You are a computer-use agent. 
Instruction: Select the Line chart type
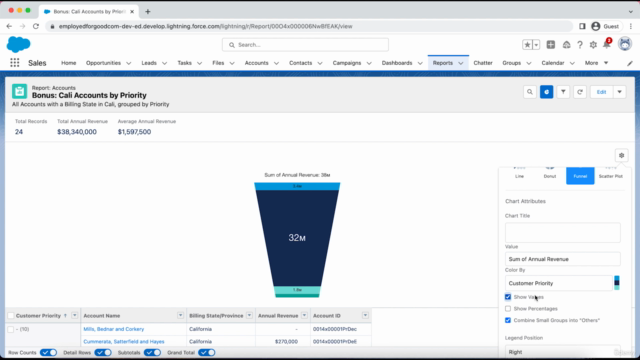coord(519,175)
